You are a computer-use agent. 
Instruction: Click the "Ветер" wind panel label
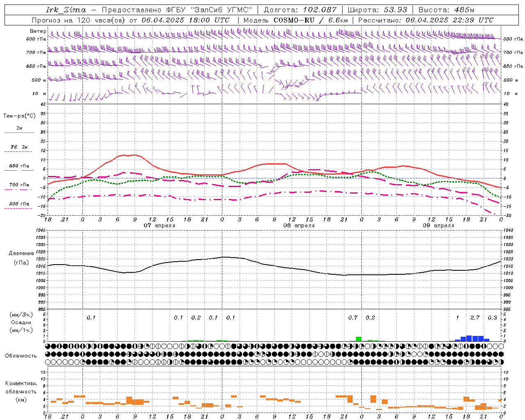[x=38, y=31]
